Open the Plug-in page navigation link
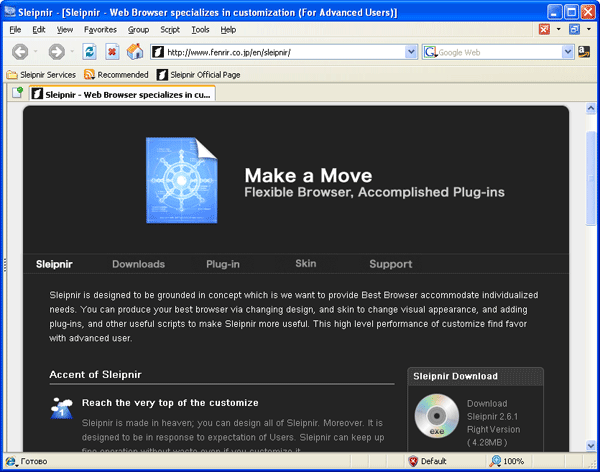The width and height of the screenshot is (600, 472). click(223, 264)
